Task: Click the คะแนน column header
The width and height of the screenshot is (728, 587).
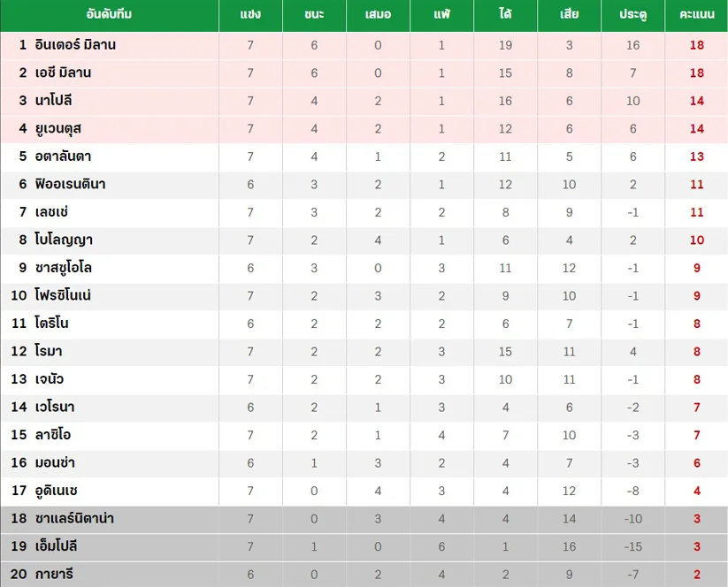Action: click(696, 14)
